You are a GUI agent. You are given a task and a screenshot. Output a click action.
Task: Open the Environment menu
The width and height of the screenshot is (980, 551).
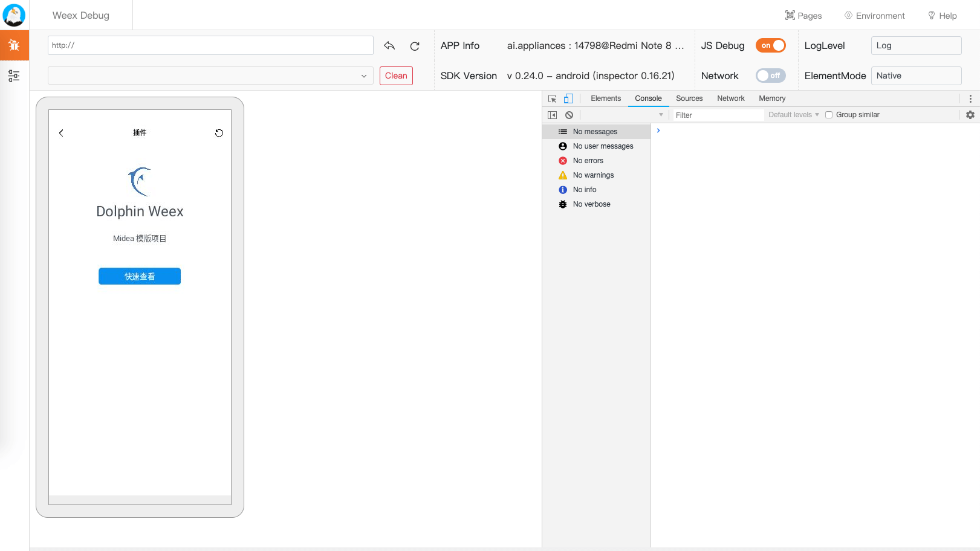coord(874,16)
